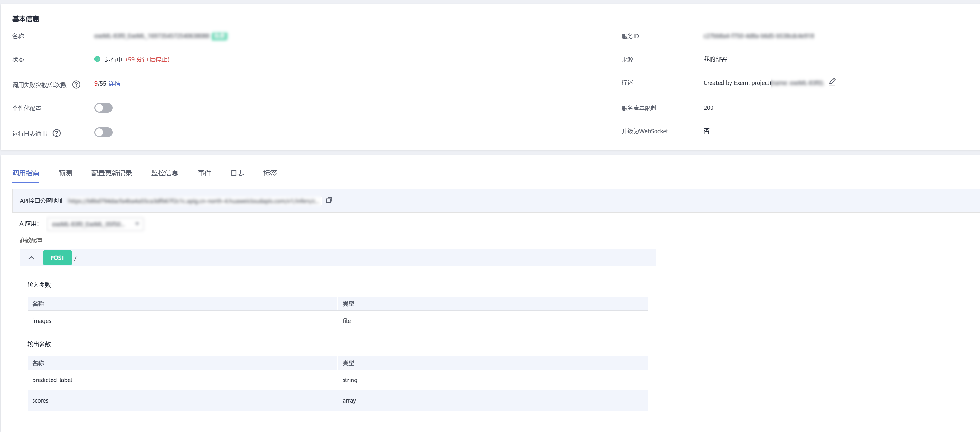The width and height of the screenshot is (980, 432).
Task: Select the 调用指南 tab
Action: click(x=25, y=173)
